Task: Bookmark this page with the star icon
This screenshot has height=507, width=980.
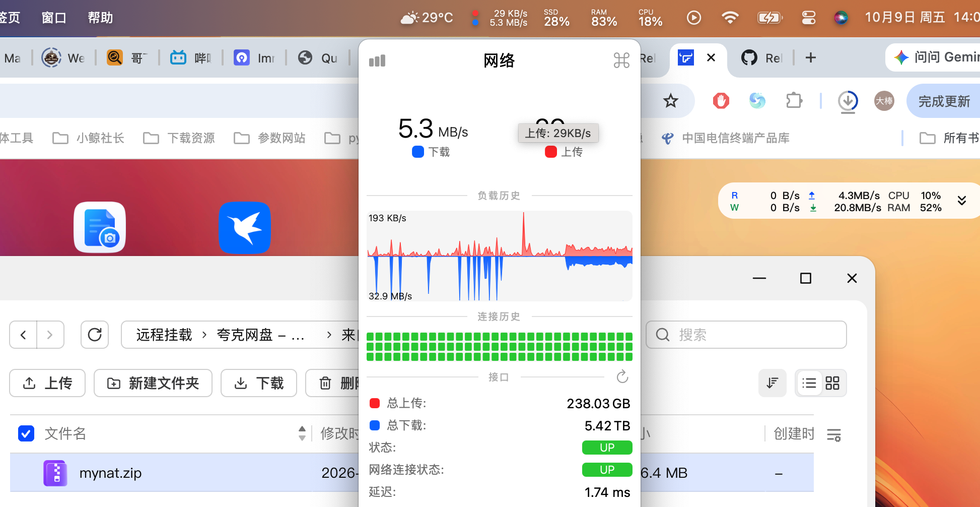Action: (x=670, y=101)
